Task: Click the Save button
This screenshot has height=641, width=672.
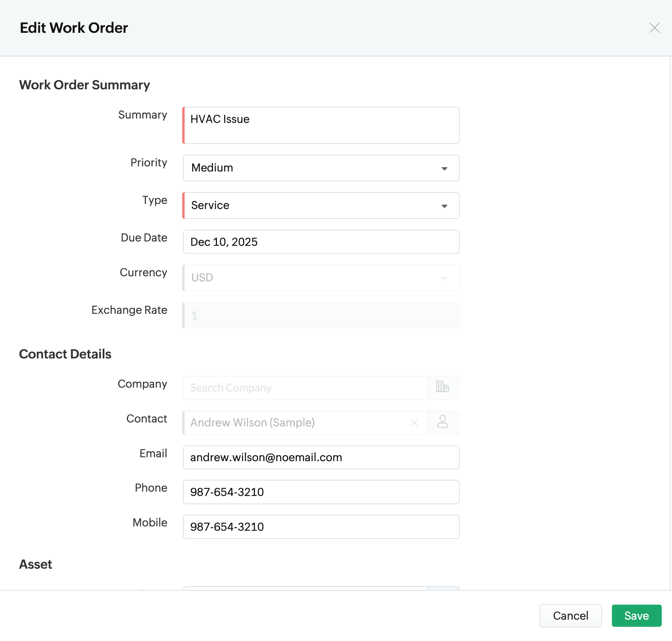Action: (636, 615)
